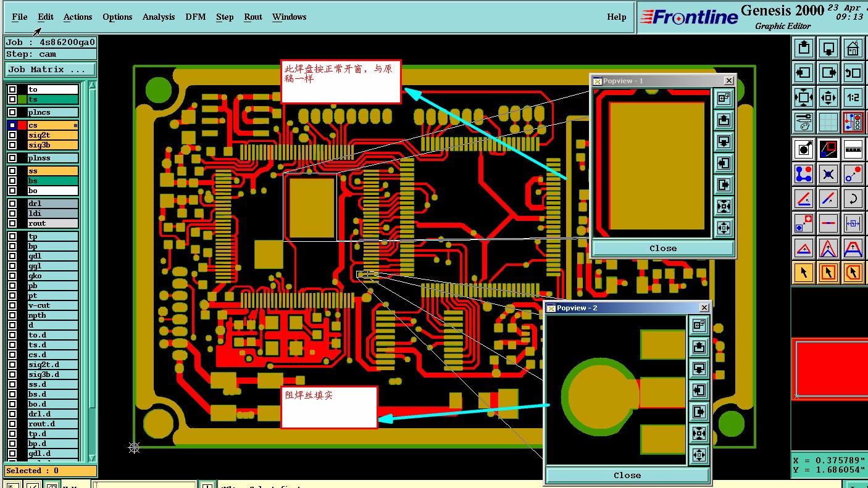Viewport: 868px width, 488px height.
Task: Select the ruler measurement tool
Action: click(x=853, y=149)
